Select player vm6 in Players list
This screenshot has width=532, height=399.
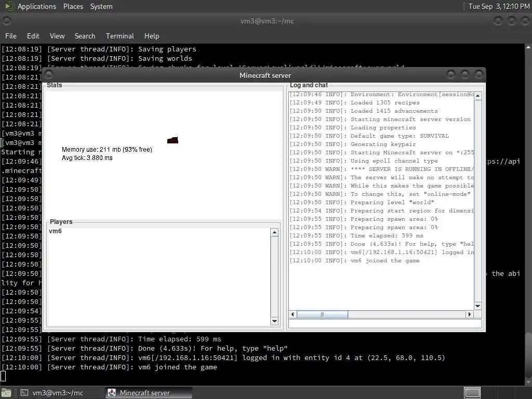[55, 231]
